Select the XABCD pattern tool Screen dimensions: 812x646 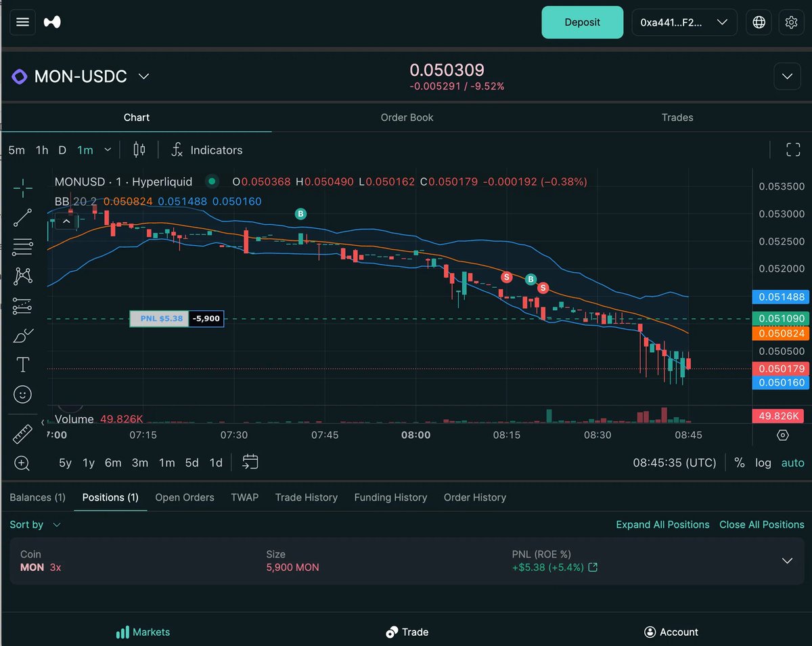click(x=22, y=276)
